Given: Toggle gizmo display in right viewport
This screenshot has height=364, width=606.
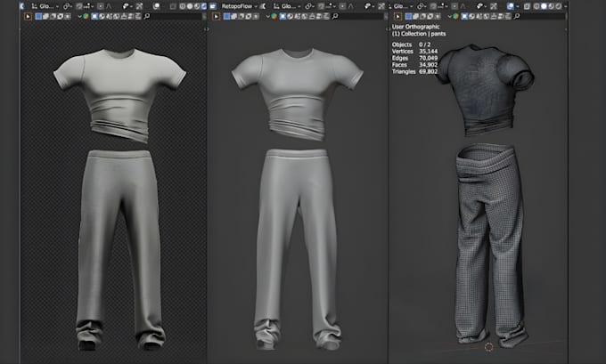Looking at the screenshot, I should coord(494,6).
